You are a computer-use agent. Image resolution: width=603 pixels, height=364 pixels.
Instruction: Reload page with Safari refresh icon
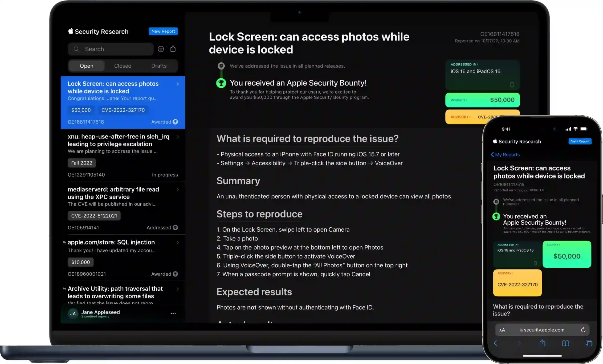583,330
